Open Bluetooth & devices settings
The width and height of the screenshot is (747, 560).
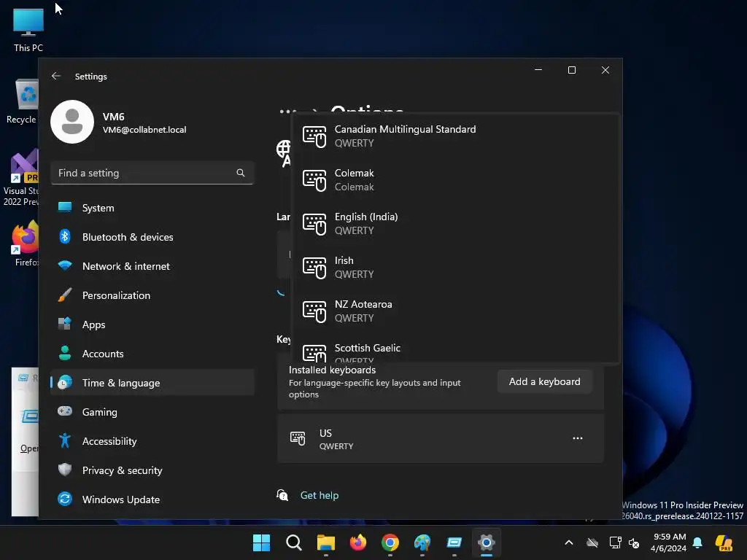[x=152, y=237]
